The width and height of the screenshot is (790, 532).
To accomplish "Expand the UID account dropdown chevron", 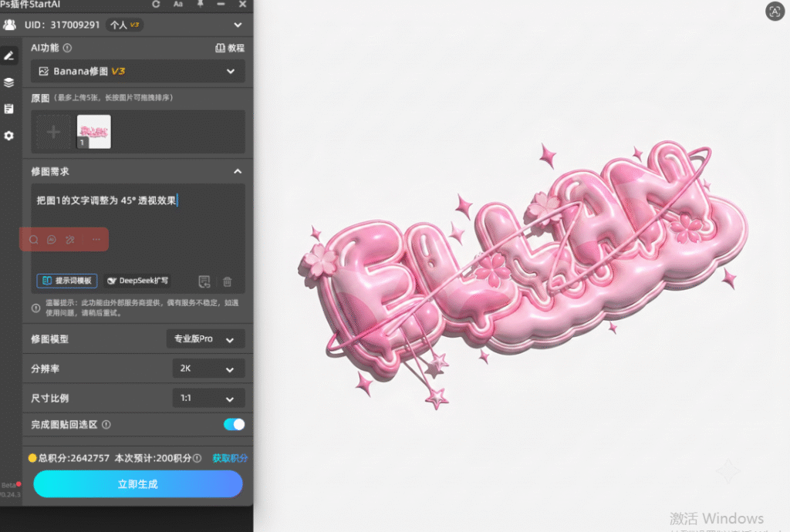I will (238, 25).
